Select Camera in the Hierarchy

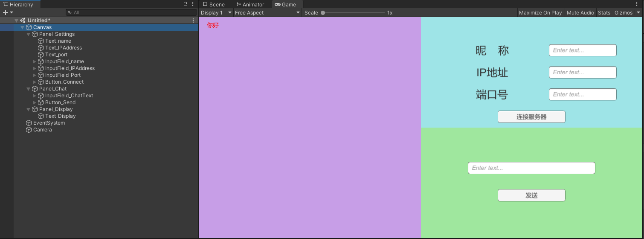(43, 130)
